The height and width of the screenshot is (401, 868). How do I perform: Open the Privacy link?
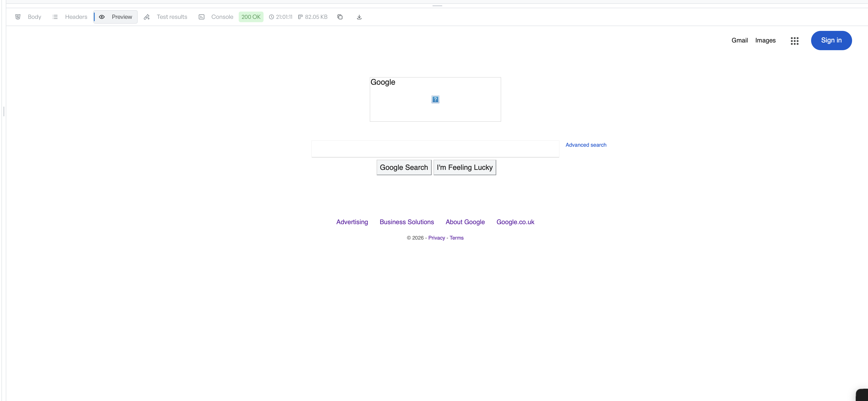pyautogui.click(x=437, y=238)
